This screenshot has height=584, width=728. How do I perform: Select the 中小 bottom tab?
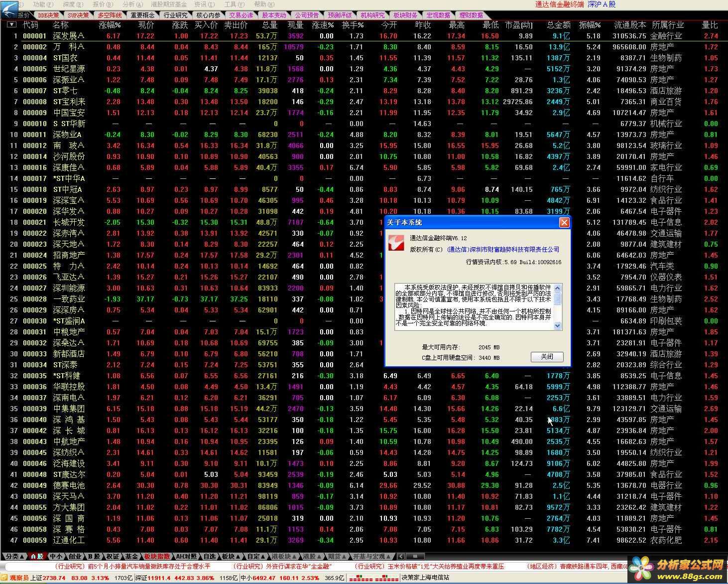pyautogui.click(x=56, y=557)
